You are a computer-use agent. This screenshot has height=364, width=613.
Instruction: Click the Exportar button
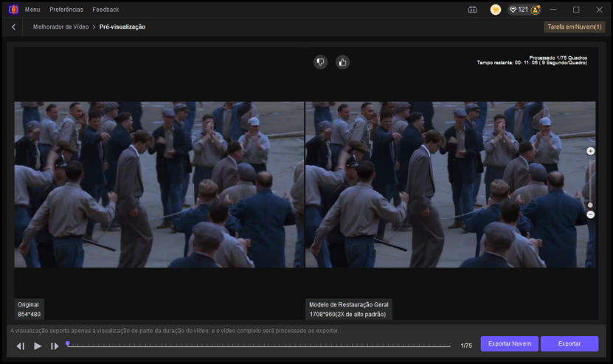(569, 343)
